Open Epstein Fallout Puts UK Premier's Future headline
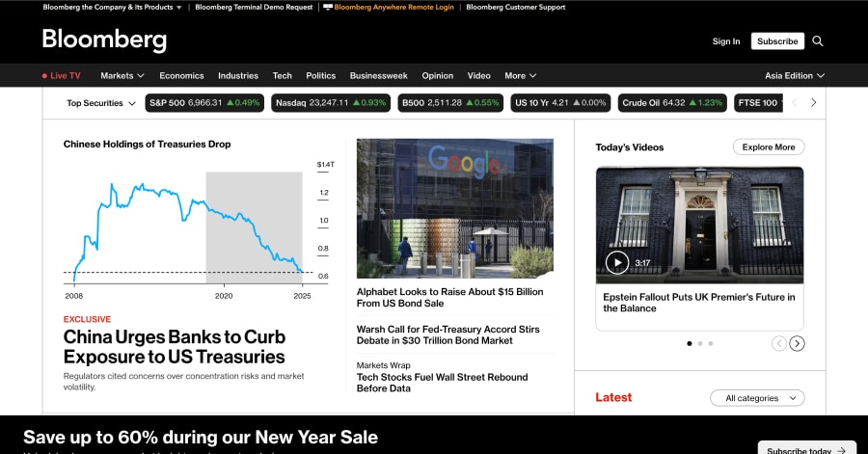The height and width of the screenshot is (454, 868). tap(699, 303)
